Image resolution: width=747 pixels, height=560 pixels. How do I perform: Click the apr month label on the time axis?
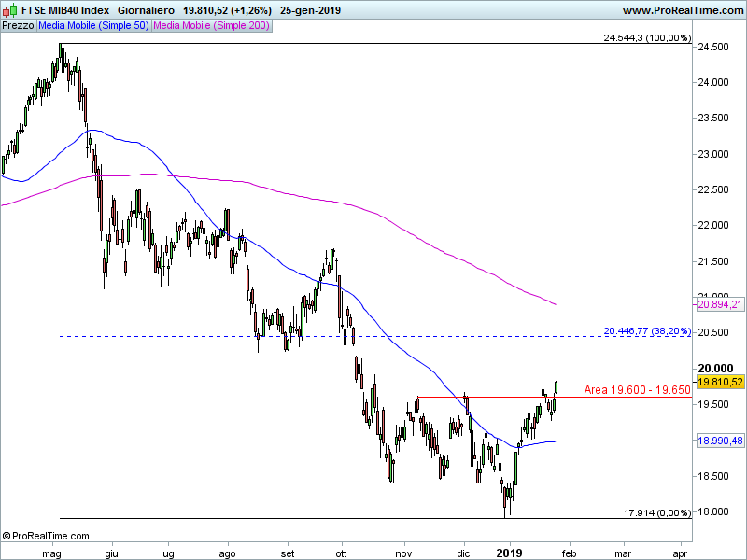click(x=680, y=553)
